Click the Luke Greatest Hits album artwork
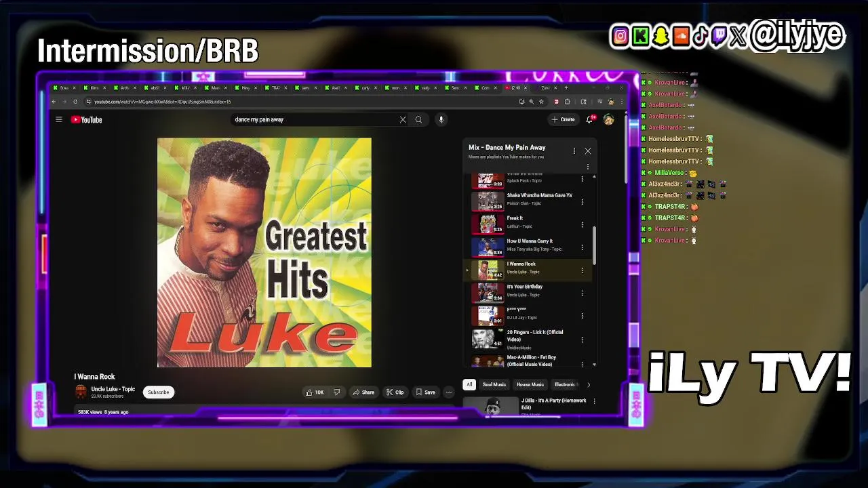 [x=264, y=252]
